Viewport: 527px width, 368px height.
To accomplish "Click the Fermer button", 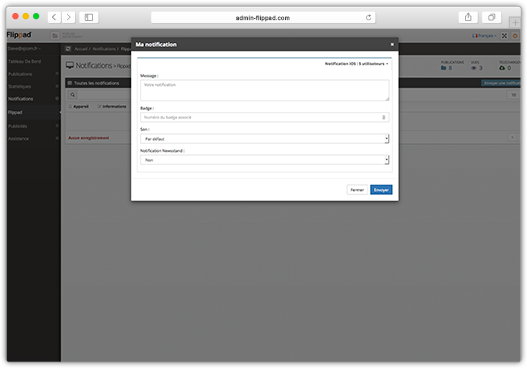I will [357, 190].
